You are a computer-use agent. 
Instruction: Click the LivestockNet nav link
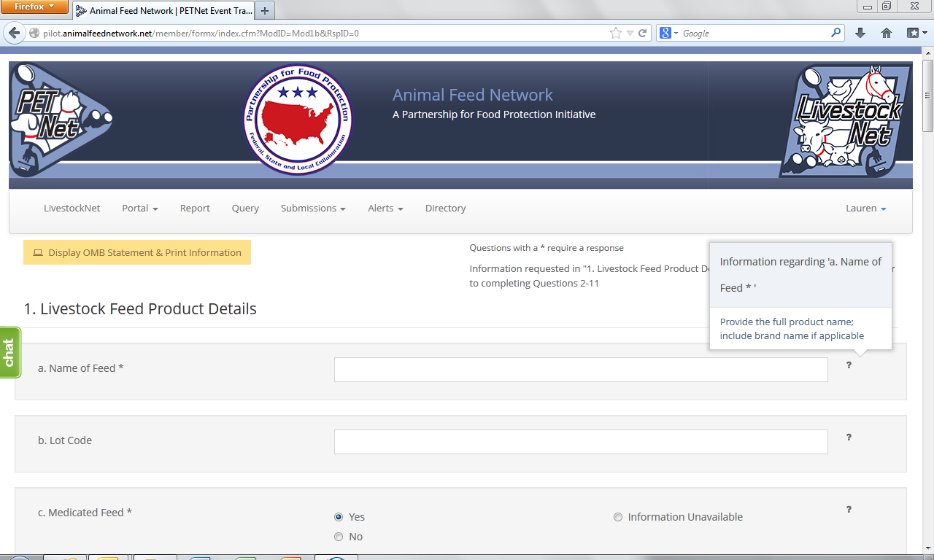click(x=72, y=209)
